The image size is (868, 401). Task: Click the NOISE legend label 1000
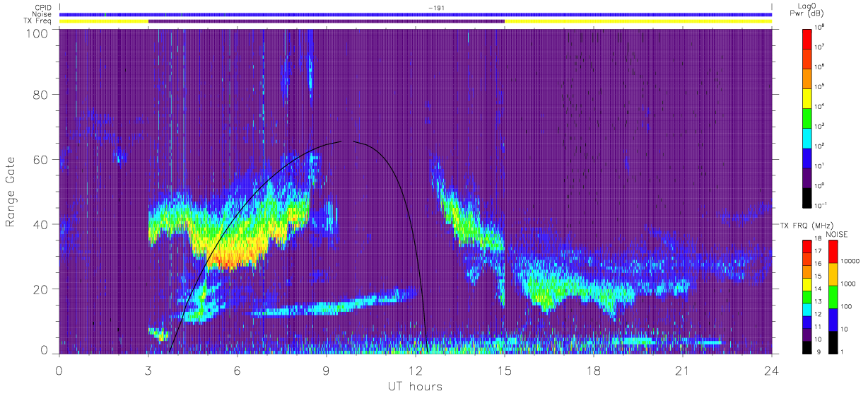point(848,284)
